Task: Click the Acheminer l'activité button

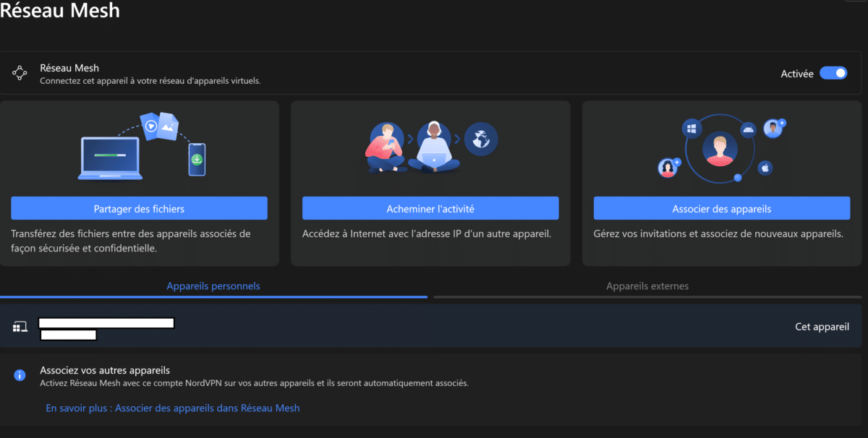Action: (430, 209)
